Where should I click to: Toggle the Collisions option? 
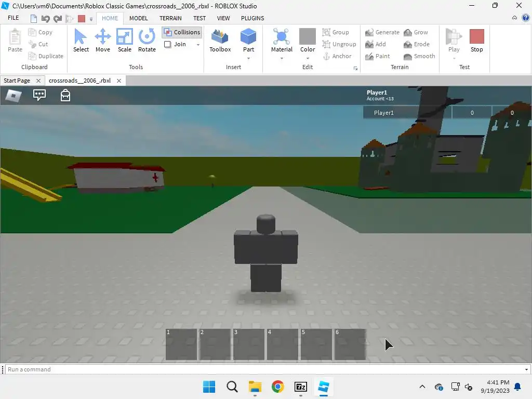point(182,32)
